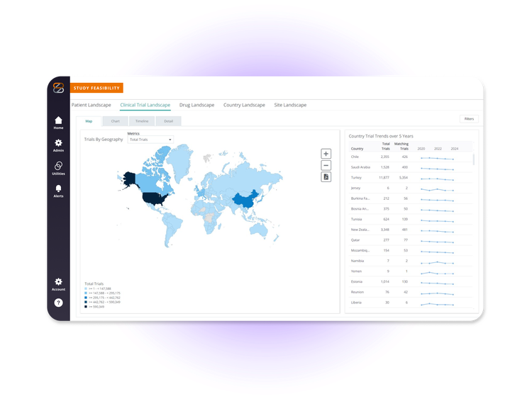Screen dimensions: 532x399
Task: Click the app logo icon
Action: tap(58, 88)
